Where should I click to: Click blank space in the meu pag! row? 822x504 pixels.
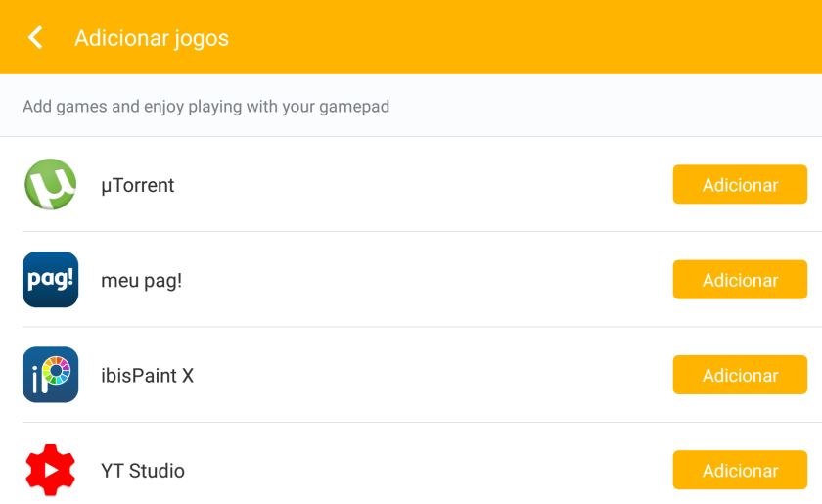421,280
